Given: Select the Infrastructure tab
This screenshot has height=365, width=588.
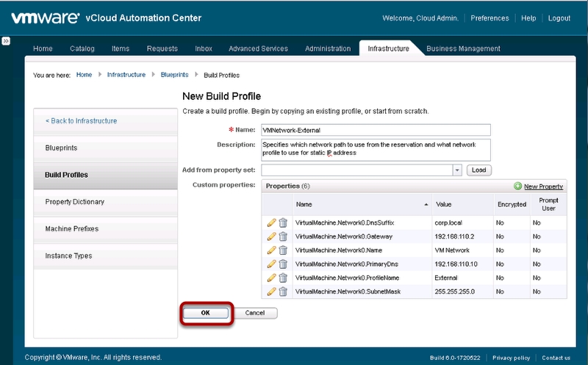Looking at the screenshot, I should [x=389, y=48].
